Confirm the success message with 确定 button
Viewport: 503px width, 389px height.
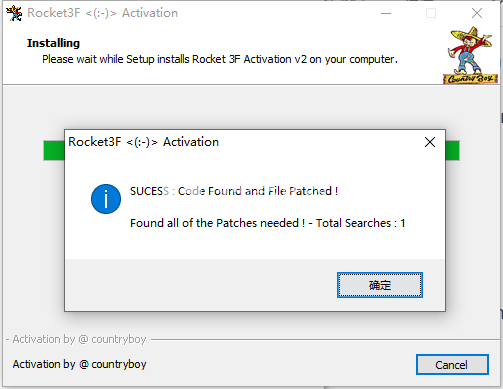click(380, 285)
